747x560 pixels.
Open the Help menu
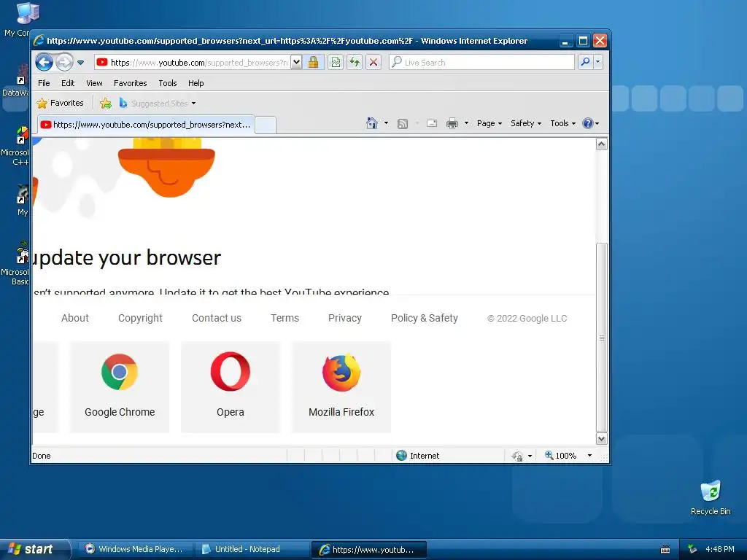[x=196, y=83]
